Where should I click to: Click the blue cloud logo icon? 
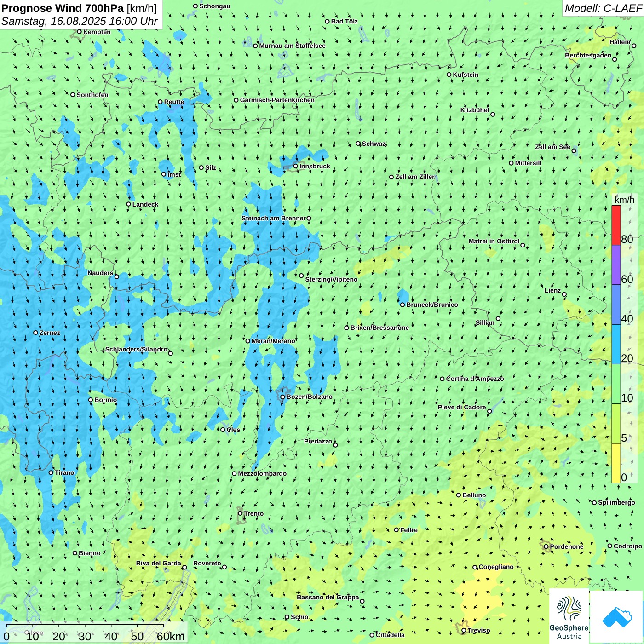(x=617, y=617)
